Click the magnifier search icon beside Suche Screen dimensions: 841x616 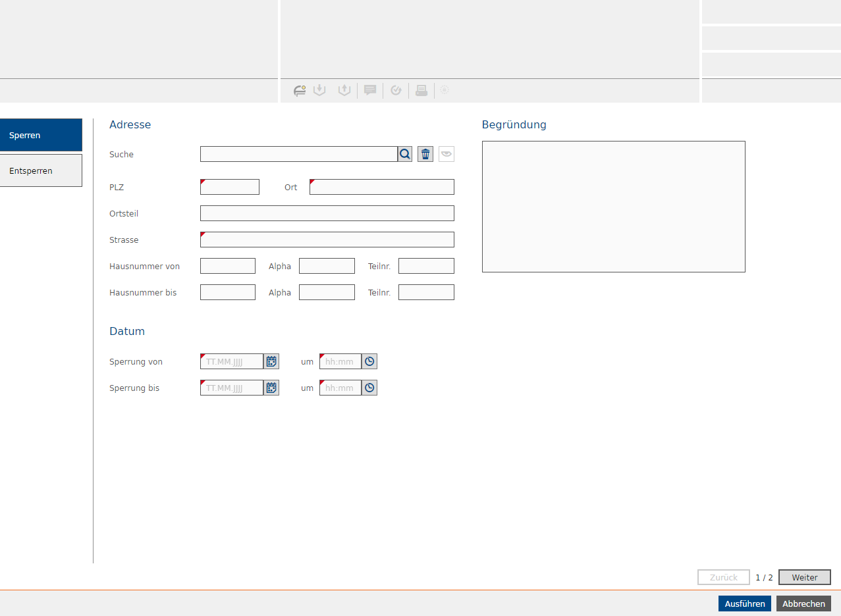[404, 154]
